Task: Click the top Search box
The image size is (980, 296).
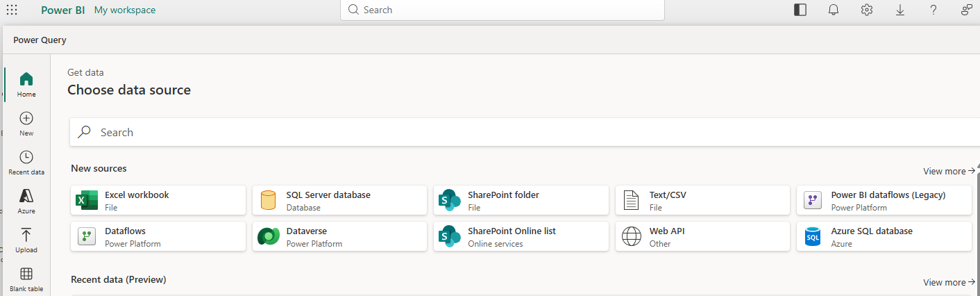Action: pos(502,10)
